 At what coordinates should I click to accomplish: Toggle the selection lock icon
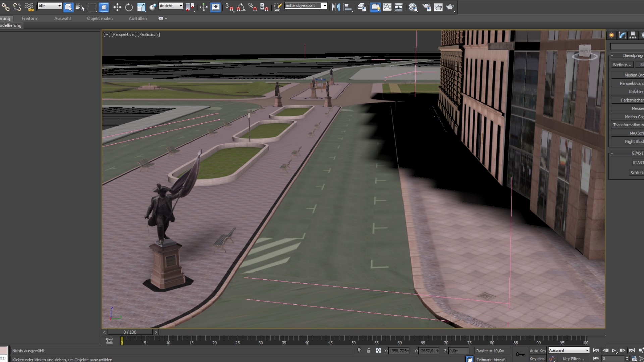(x=369, y=351)
